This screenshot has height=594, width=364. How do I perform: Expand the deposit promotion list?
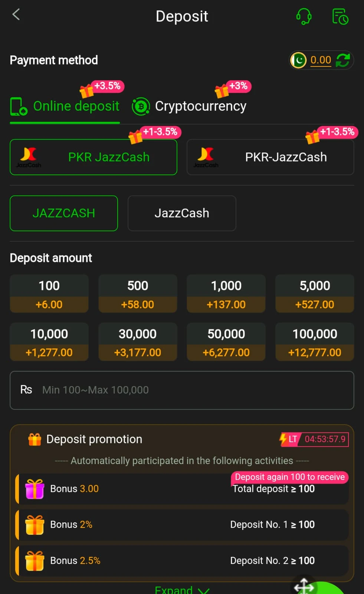(181, 590)
